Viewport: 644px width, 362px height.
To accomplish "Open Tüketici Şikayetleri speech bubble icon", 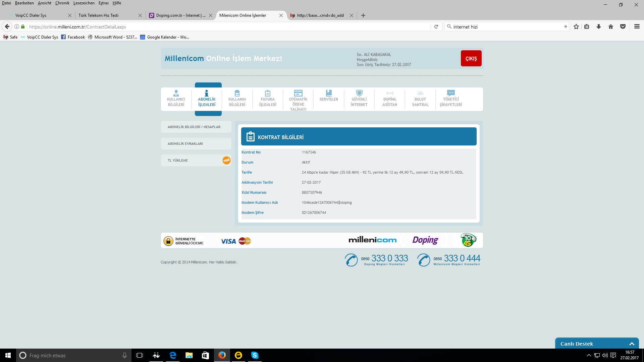I will (x=451, y=93).
